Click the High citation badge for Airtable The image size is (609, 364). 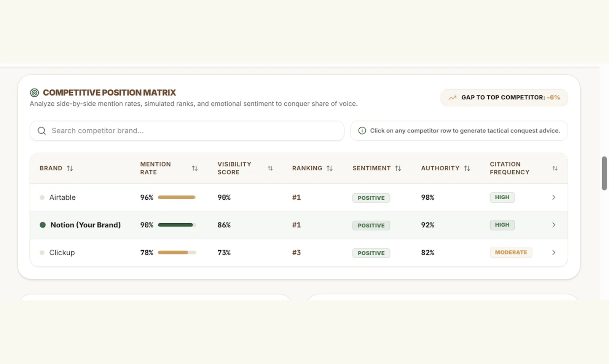point(502,197)
